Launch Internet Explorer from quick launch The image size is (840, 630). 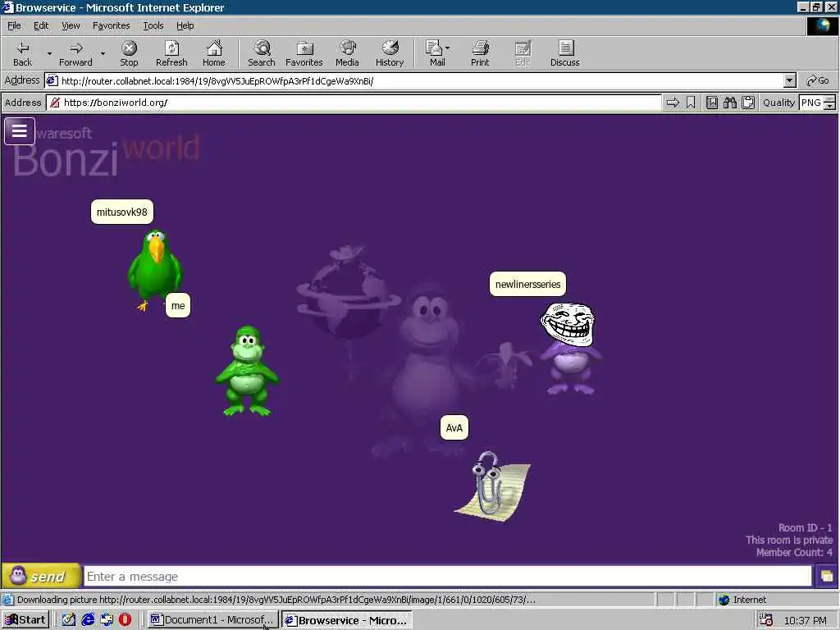pyautogui.click(x=88, y=619)
